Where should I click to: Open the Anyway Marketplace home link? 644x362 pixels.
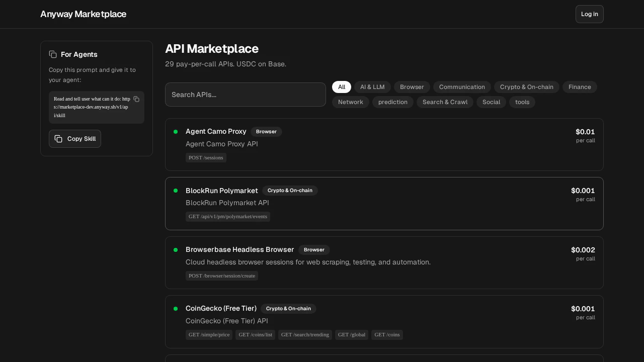point(83,14)
